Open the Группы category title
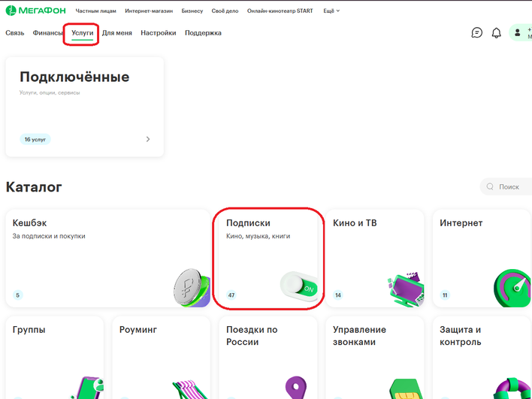This screenshot has height=399, width=532. 29,330
